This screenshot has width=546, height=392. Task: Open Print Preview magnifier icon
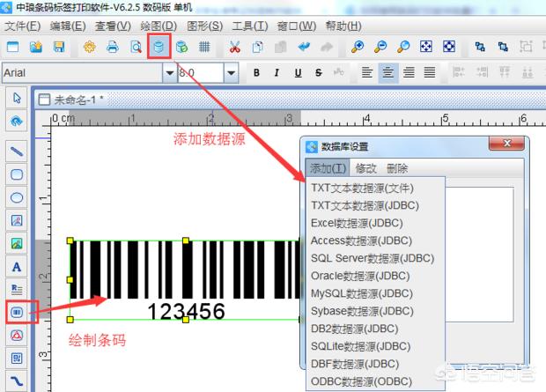pyautogui.click(x=136, y=47)
